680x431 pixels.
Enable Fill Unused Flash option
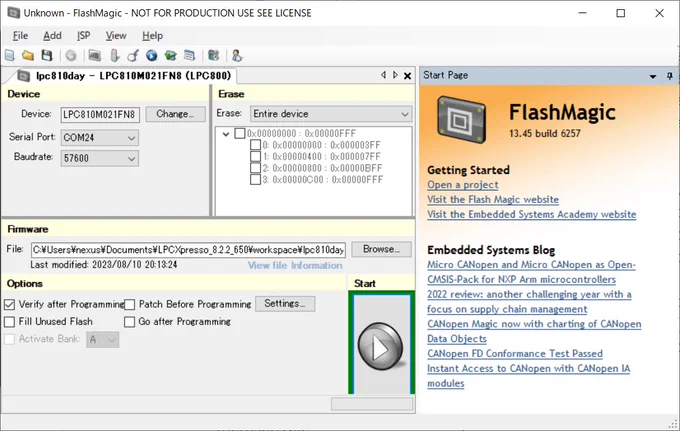point(10,322)
